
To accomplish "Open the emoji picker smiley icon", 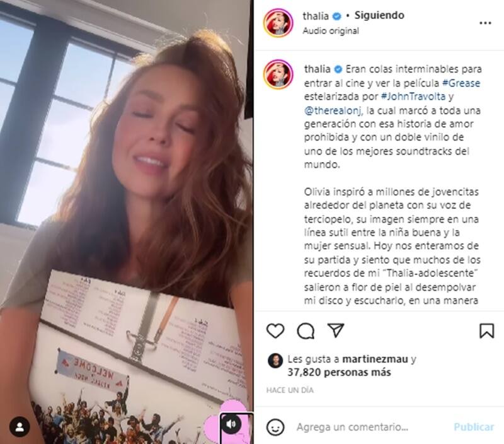I will tap(275, 427).
